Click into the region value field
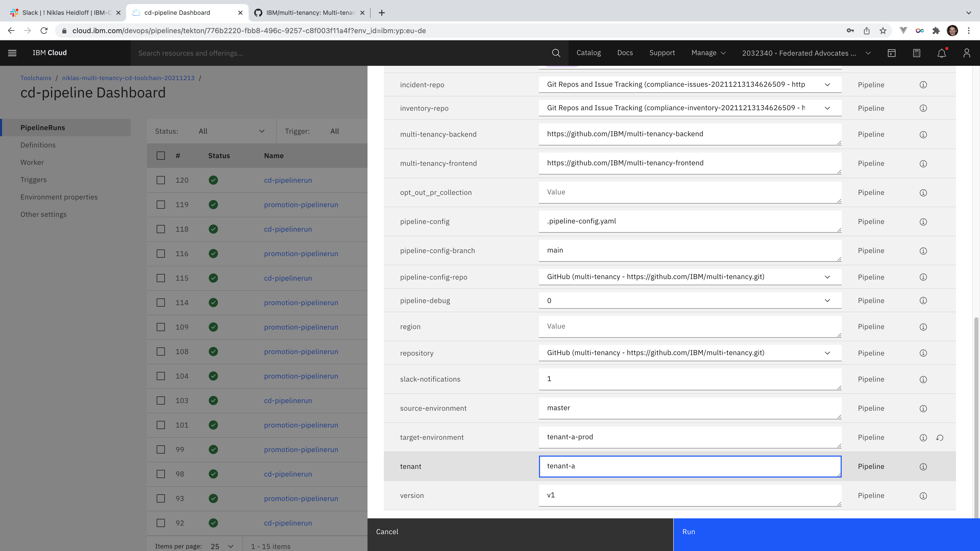This screenshot has height=551, width=980. (x=690, y=326)
